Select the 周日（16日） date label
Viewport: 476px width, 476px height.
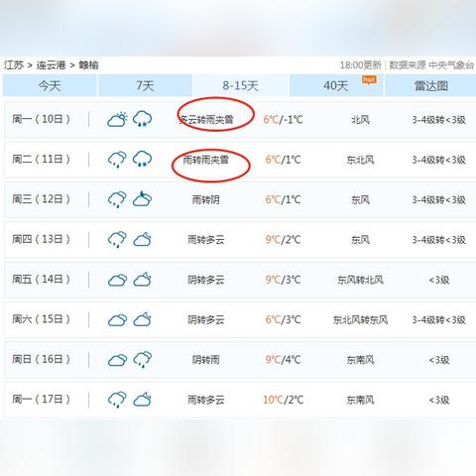(41, 359)
